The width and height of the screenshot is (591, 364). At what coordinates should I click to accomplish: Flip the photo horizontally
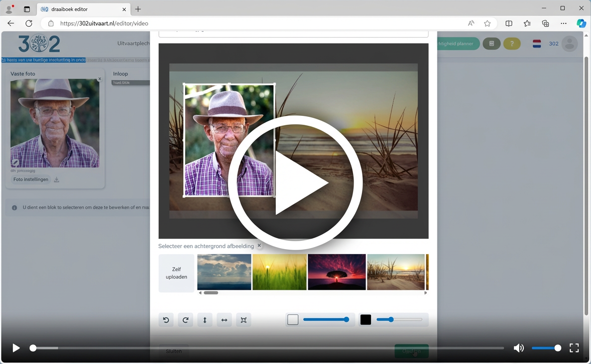pos(224,320)
